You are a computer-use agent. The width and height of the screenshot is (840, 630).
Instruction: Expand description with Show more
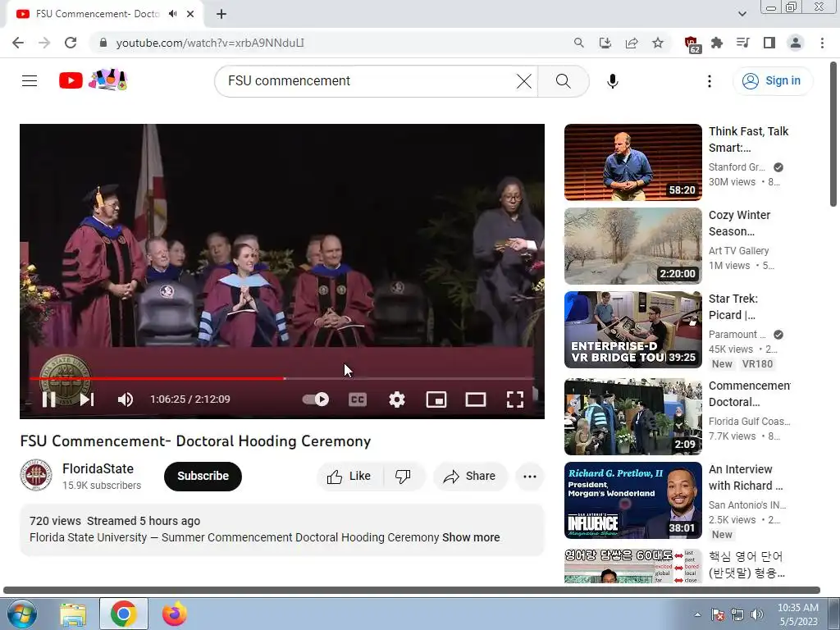click(x=471, y=537)
